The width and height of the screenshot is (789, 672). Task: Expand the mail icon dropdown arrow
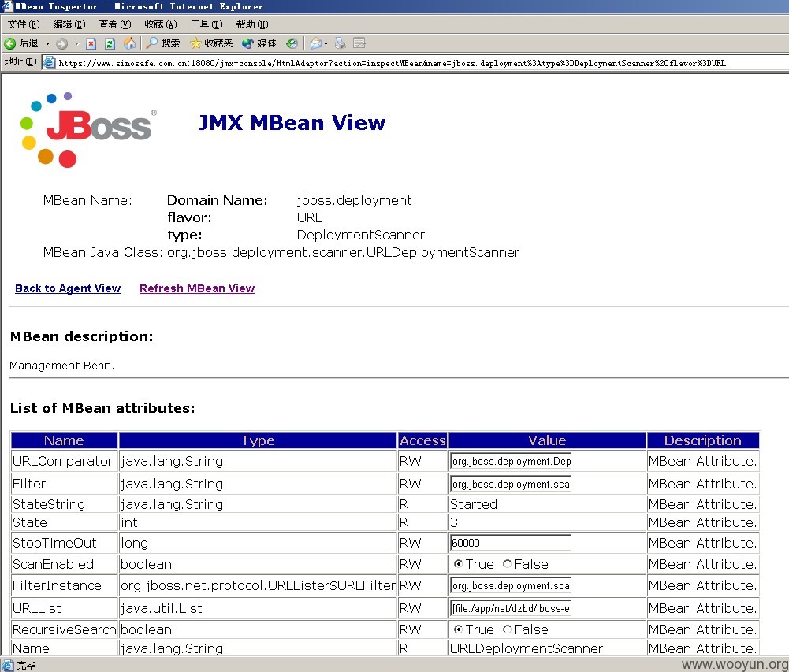tap(326, 44)
